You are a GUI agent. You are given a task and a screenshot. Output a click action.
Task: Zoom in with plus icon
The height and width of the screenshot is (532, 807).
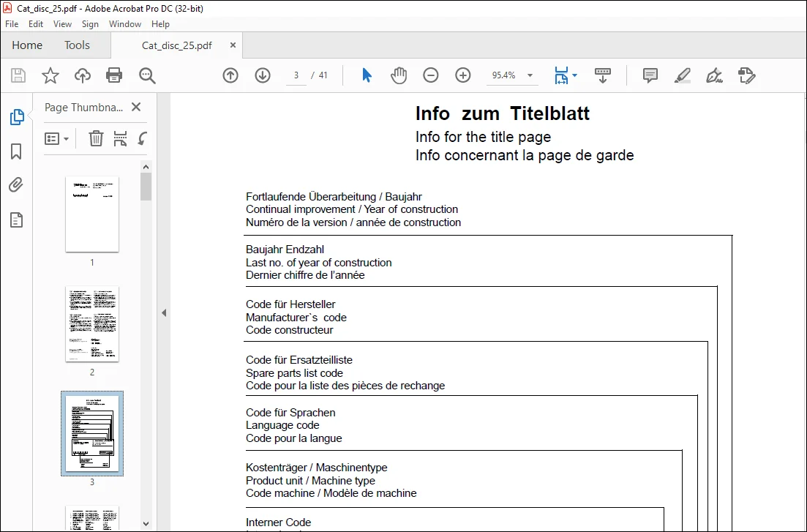click(x=463, y=75)
